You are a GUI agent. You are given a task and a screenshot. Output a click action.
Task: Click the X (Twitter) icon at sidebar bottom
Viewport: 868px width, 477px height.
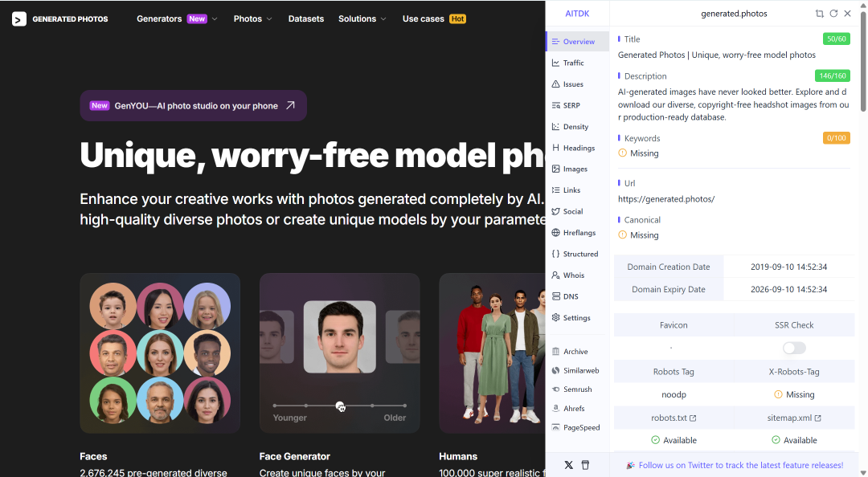568,465
